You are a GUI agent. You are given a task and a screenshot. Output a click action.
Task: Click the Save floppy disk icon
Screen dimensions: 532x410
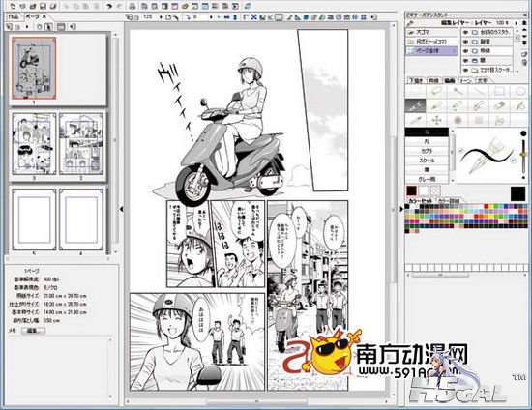click(x=44, y=6)
